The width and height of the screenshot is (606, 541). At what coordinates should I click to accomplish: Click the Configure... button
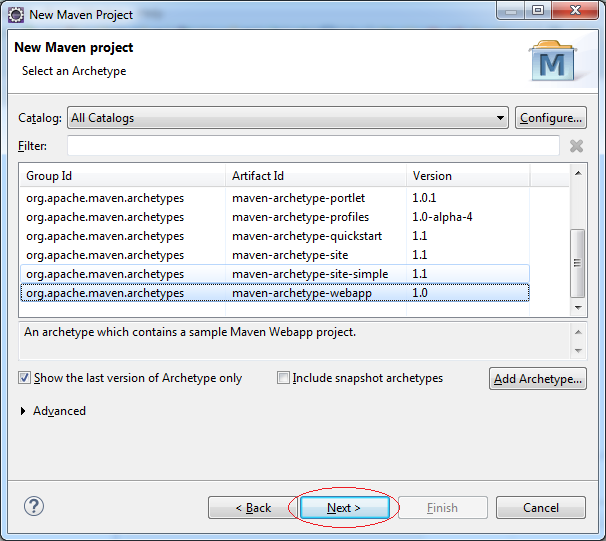(x=551, y=117)
